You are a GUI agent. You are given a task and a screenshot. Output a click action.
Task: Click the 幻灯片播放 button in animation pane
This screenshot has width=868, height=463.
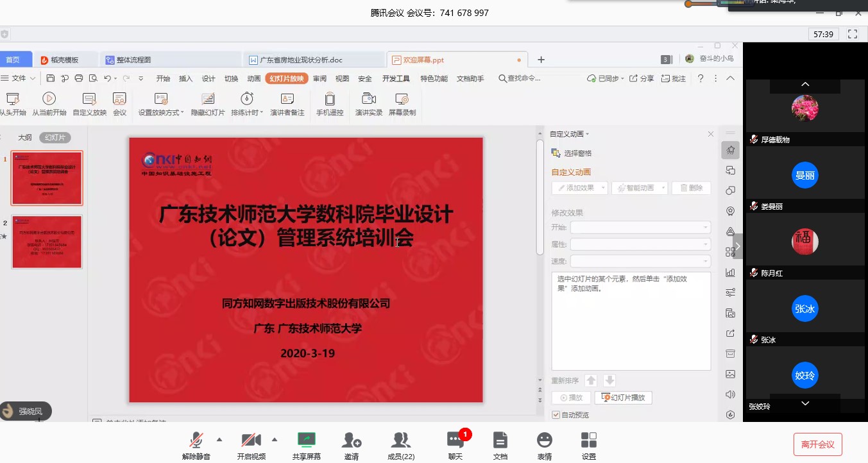623,398
